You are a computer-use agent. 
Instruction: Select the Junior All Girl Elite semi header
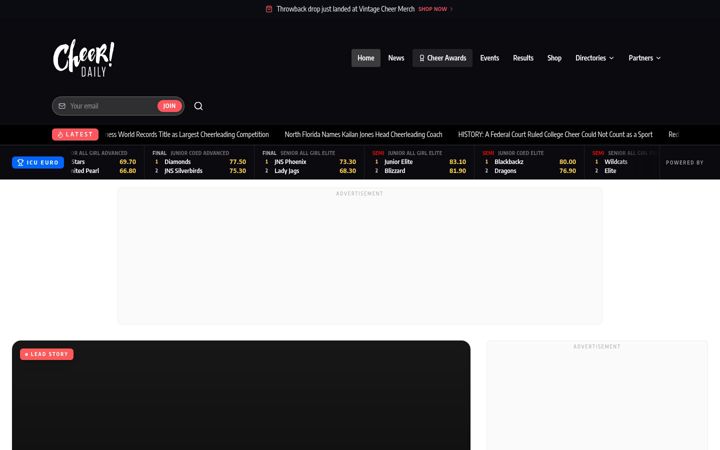(407, 153)
